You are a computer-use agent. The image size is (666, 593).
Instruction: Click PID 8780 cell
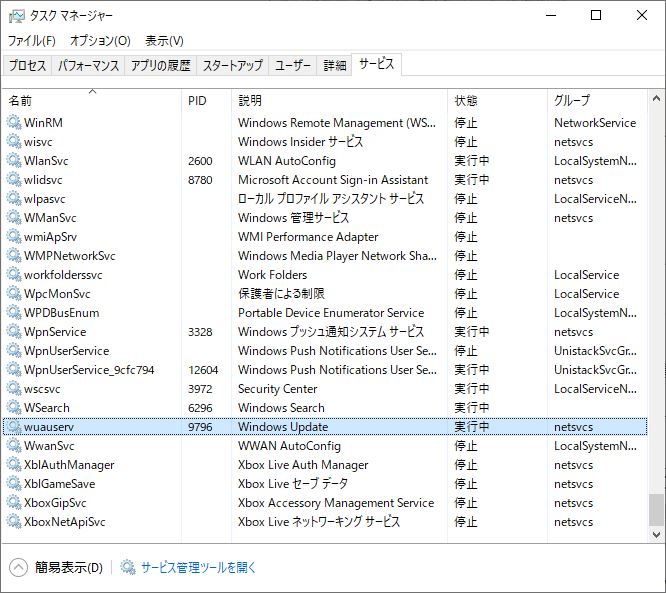point(200,180)
